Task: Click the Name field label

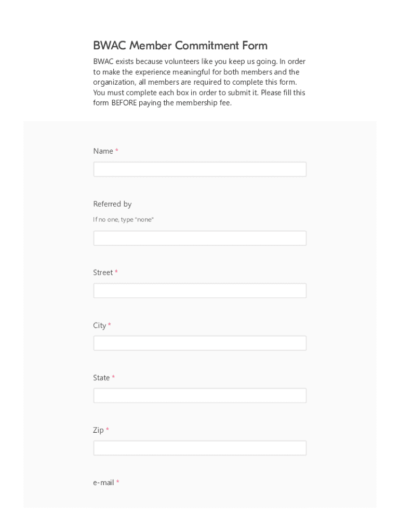Action: (103, 151)
